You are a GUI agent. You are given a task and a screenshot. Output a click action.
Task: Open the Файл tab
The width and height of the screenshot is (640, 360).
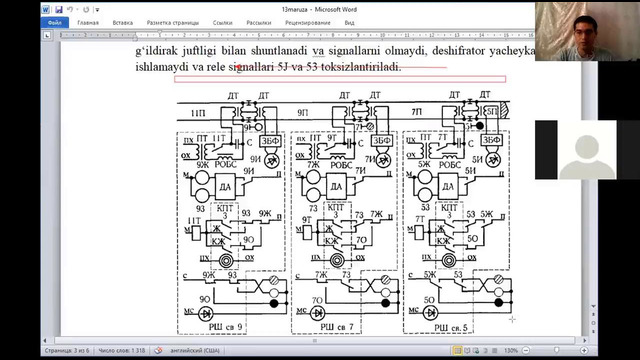[x=55, y=23]
